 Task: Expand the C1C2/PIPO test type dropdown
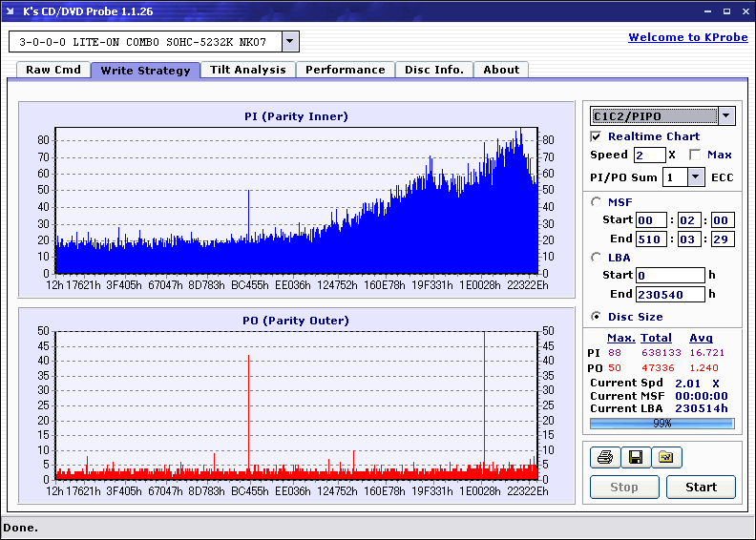[x=726, y=116]
